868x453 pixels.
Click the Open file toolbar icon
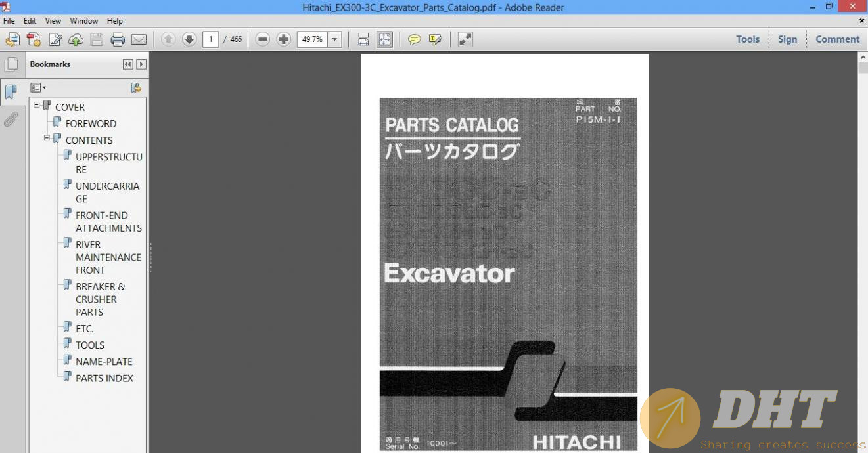click(x=12, y=39)
